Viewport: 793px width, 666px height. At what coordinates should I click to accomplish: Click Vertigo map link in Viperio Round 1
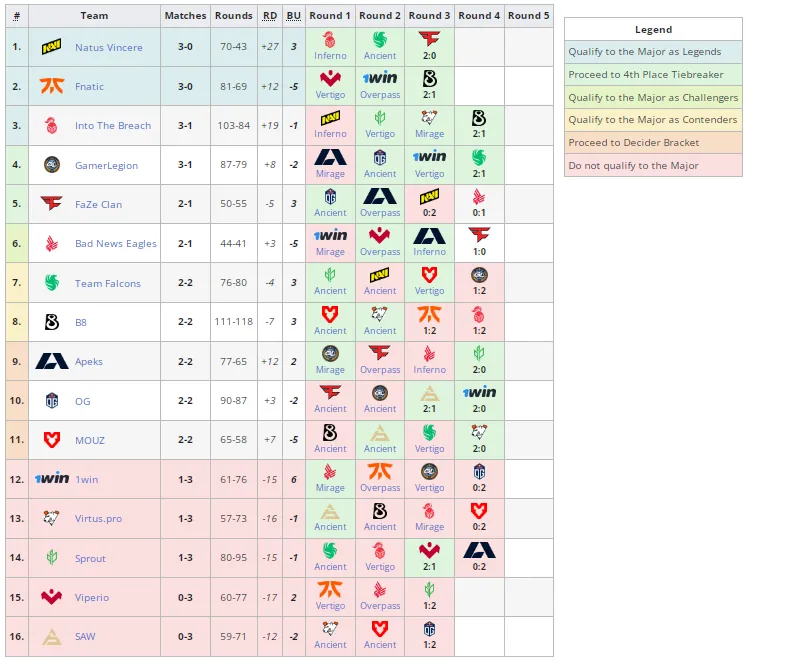click(330, 606)
